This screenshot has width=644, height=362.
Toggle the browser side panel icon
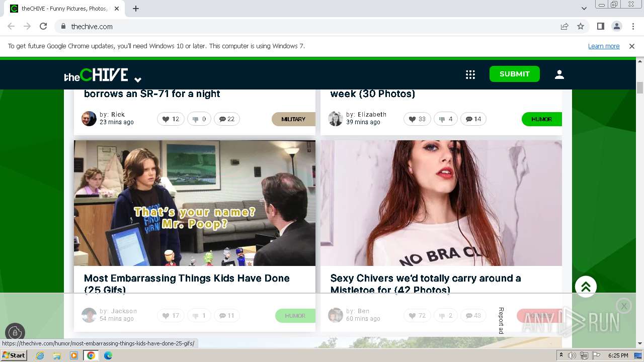[x=600, y=26]
